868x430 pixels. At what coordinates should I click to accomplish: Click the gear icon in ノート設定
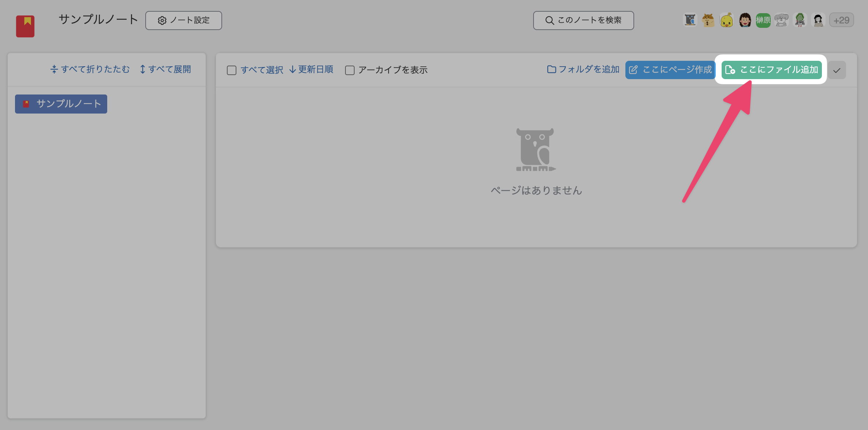162,21
